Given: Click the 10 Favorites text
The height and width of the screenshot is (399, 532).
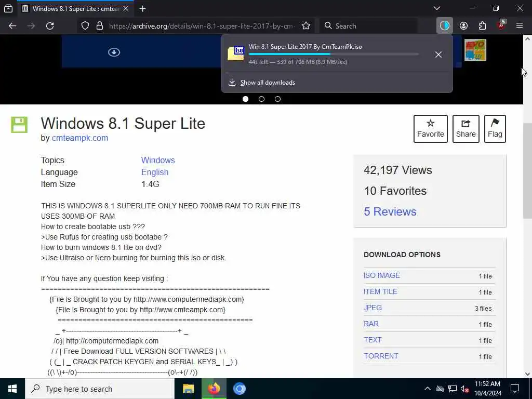Looking at the screenshot, I should [395, 191].
